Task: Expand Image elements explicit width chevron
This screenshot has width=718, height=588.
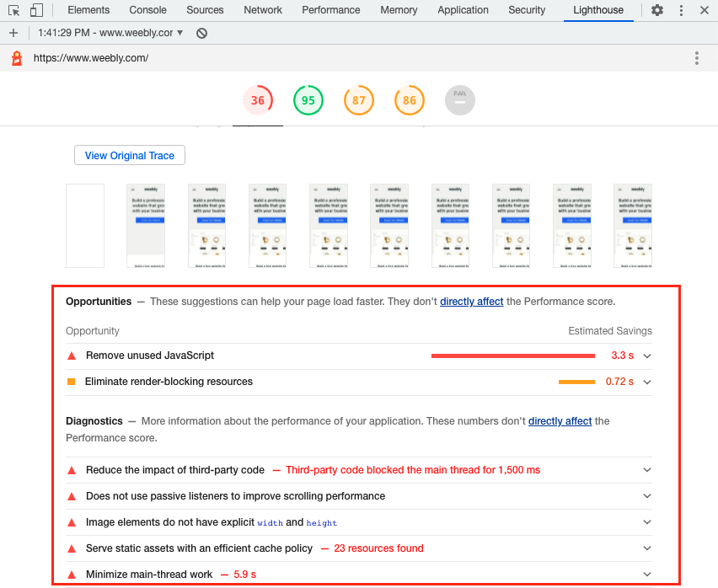Action: pyautogui.click(x=647, y=522)
